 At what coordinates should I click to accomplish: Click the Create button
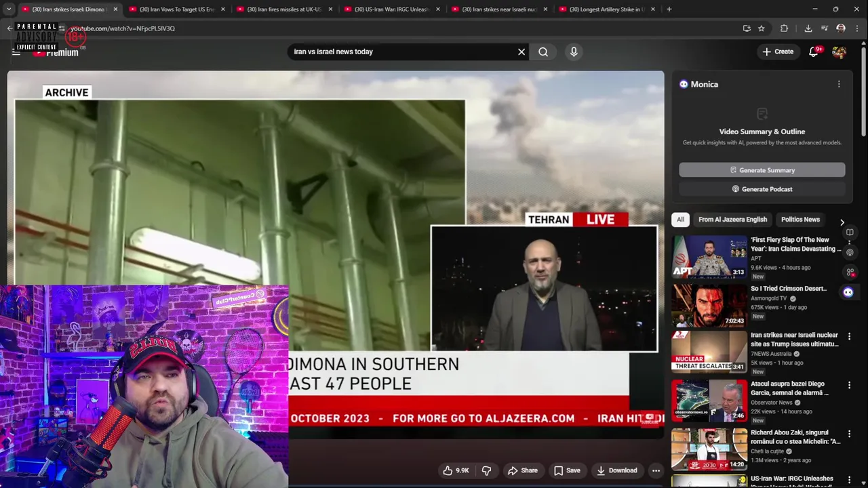(778, 52)
